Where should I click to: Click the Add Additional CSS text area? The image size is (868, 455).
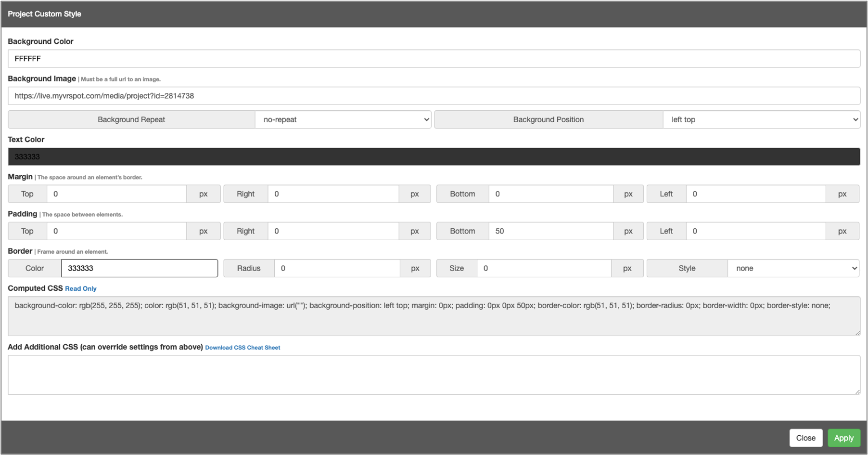click(x=434, y=375)
